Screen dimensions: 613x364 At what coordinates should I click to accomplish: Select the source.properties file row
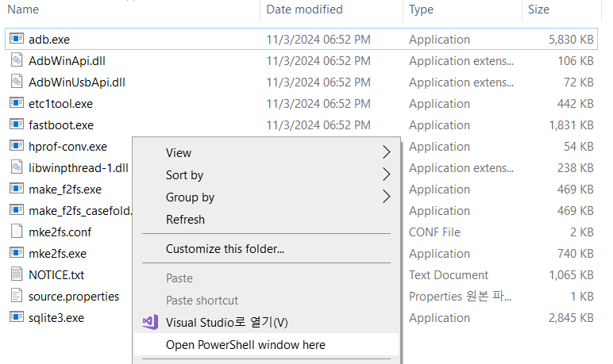click(73, 296)
